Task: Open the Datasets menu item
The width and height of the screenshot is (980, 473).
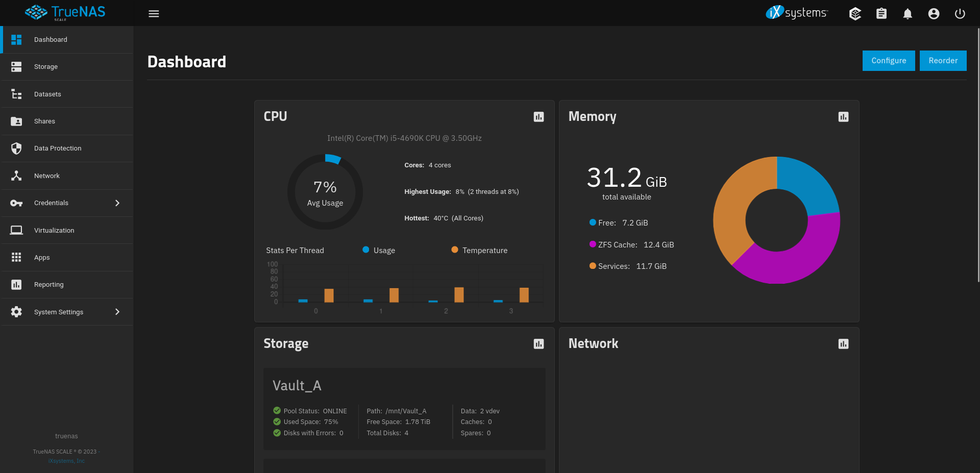Action: (x=67, y=94)
